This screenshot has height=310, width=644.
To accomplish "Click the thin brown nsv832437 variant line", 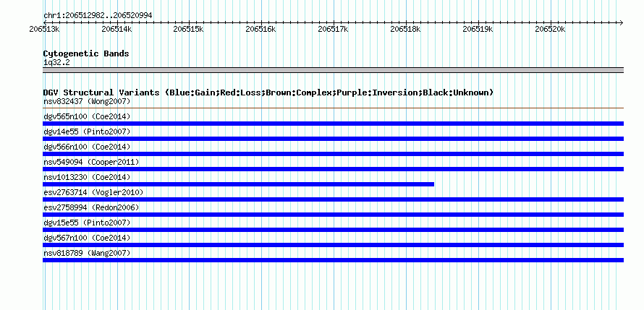I will point(333,108).
